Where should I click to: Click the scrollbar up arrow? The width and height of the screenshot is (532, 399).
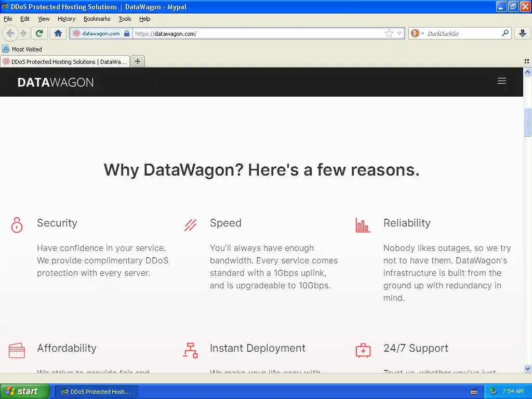(x=527, y=72)
